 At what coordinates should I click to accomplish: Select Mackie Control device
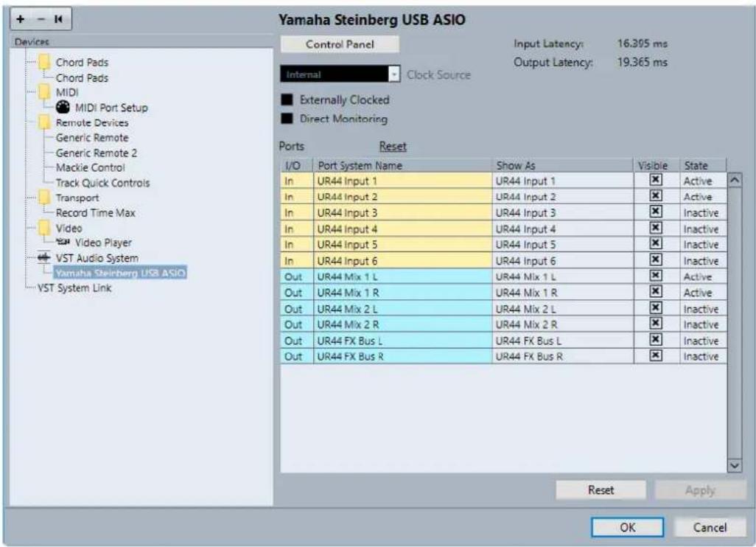click(90, 167)
